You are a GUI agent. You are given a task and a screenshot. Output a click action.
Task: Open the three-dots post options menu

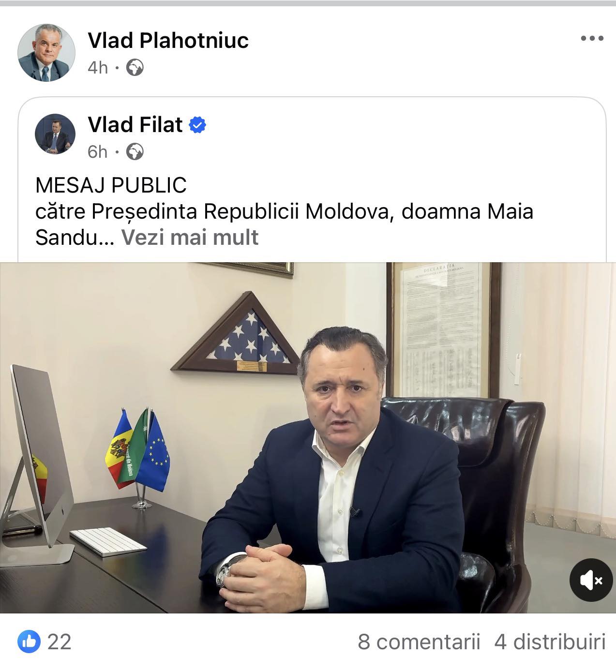(592, 39)
